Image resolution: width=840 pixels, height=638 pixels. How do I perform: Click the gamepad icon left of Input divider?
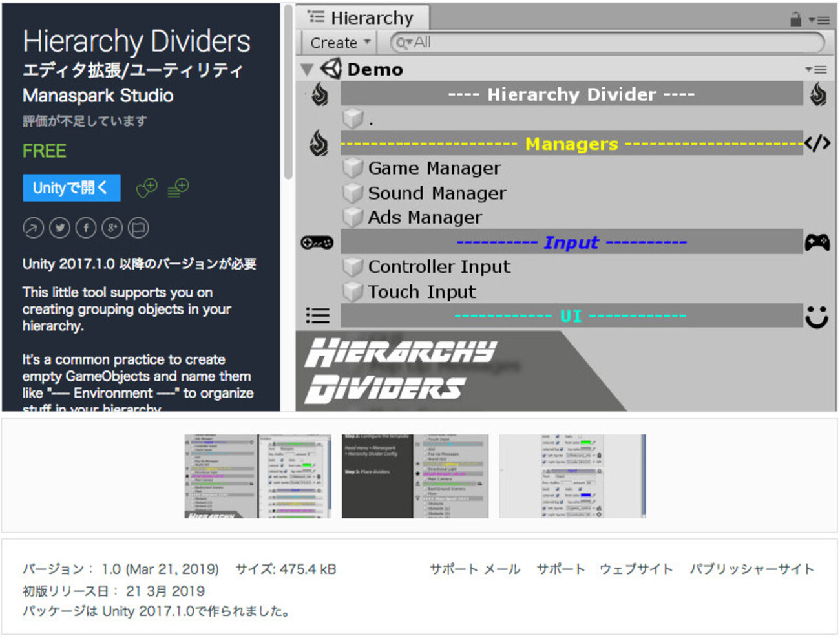click(317, 243)
